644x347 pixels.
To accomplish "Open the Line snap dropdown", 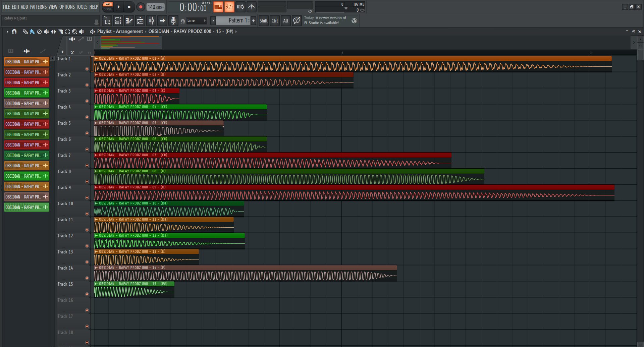I will [x=196, y=21].
